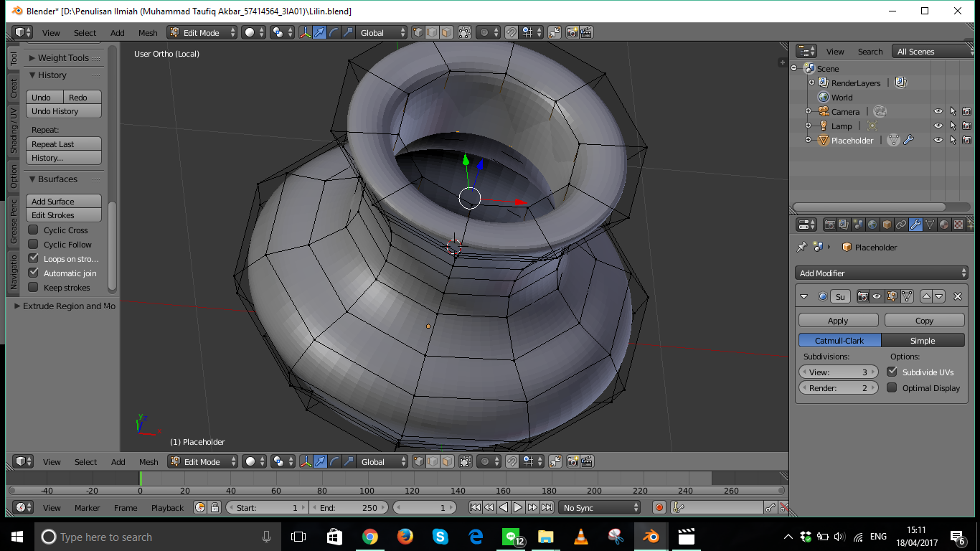Move the modifier up in the stack

(926, 296)
